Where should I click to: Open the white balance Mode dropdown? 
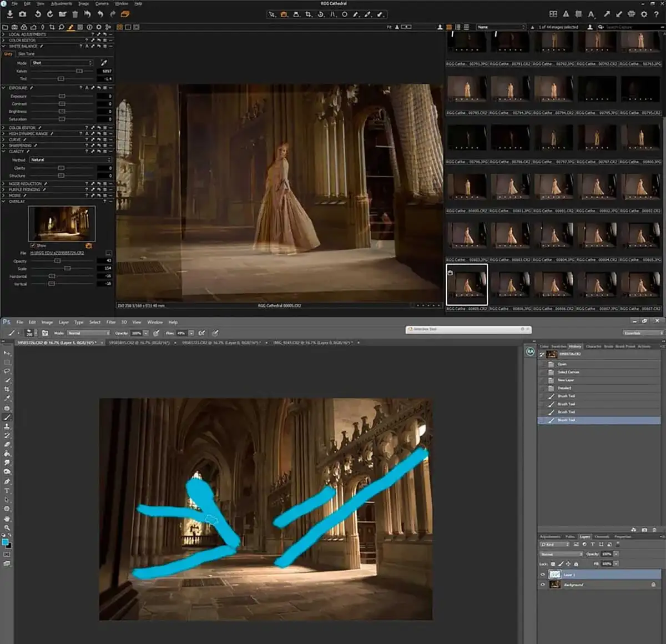[x=62, y=63]
